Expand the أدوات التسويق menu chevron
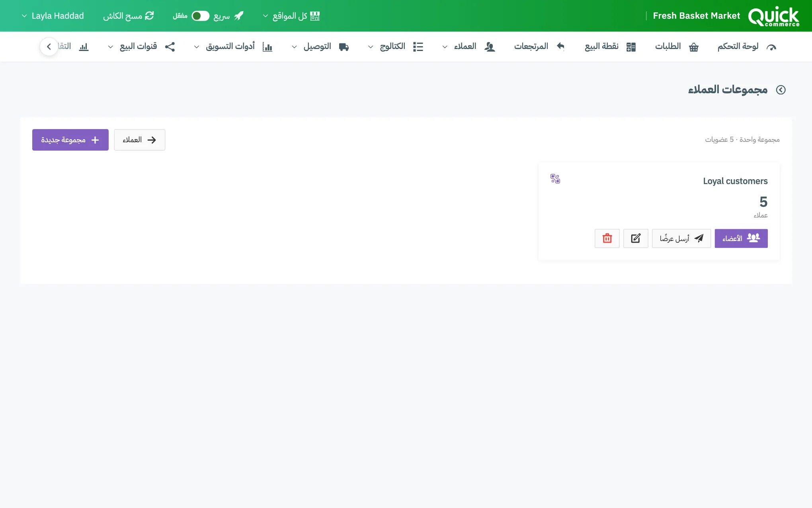Viewport: 812px width, 508px height. point(196,47)
